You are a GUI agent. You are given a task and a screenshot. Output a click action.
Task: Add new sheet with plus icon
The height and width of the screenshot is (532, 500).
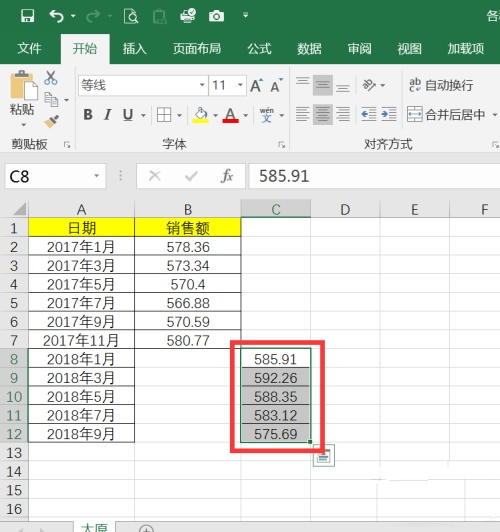[146, 529]
